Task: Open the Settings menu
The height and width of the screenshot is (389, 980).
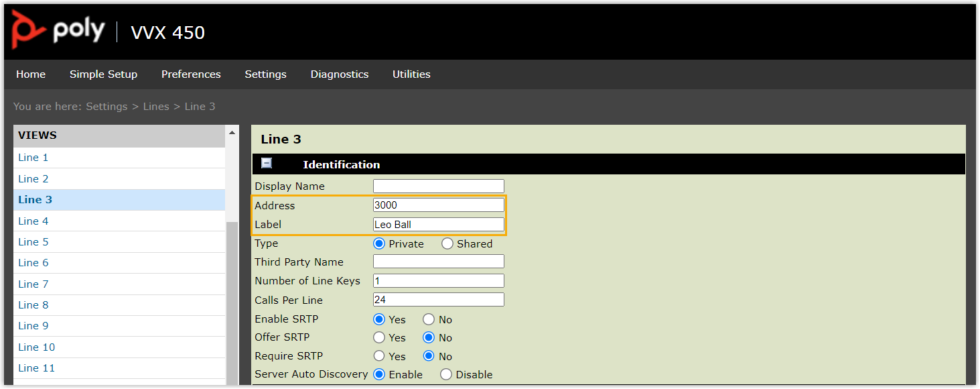Action: (x=265, y=74)
